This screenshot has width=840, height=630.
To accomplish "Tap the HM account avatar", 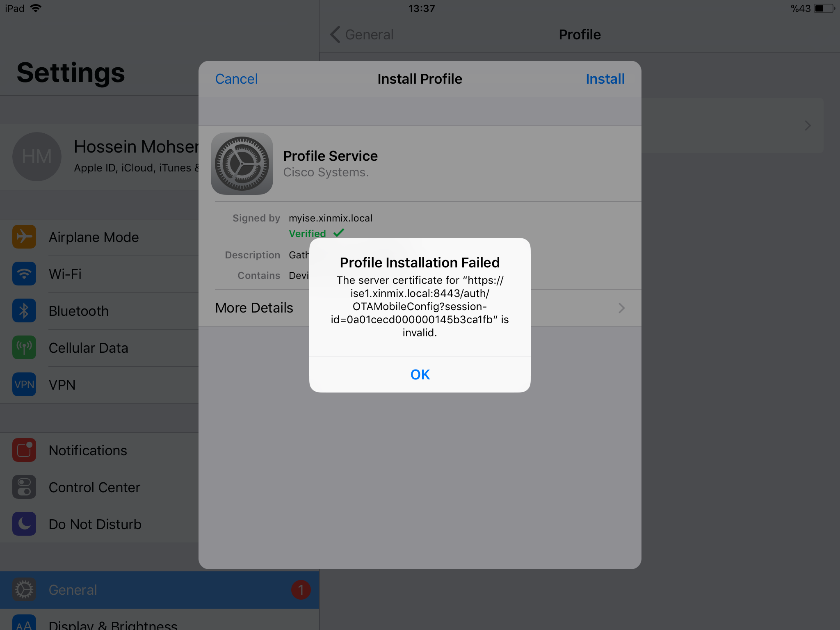I will pos(37,157).
